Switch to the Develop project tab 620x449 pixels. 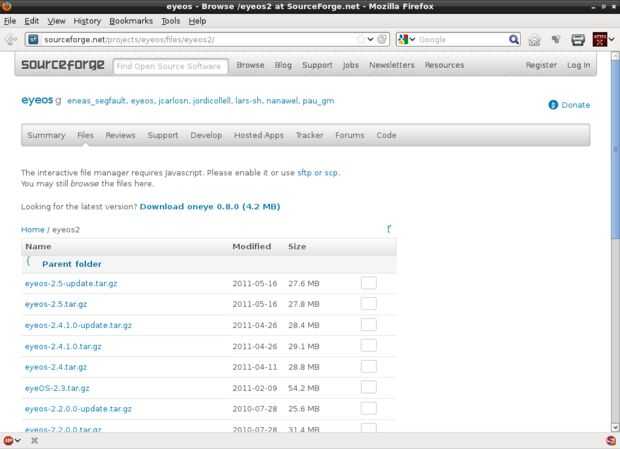click(x=206, y=135)
